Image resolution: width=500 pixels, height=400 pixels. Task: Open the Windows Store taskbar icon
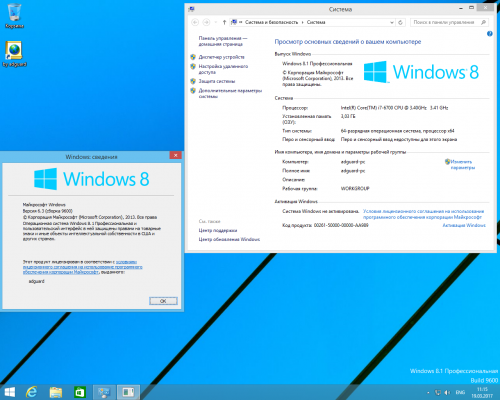pyautogui.click(x=80, y=392)
